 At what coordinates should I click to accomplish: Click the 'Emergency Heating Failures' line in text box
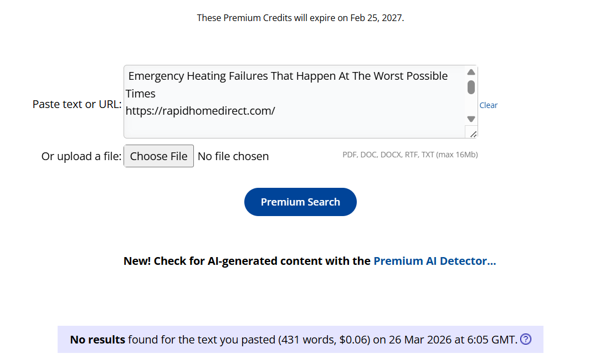(x=288, y=76)
